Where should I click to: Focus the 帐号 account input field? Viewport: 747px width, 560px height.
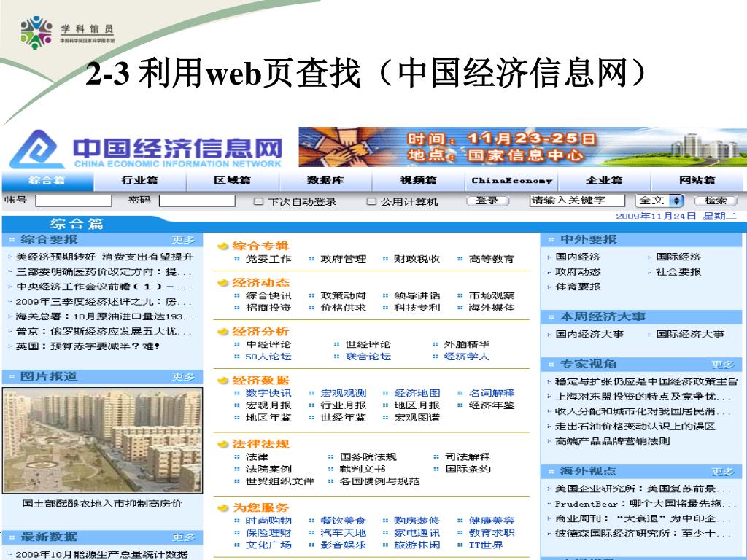[x=74, y=201]
